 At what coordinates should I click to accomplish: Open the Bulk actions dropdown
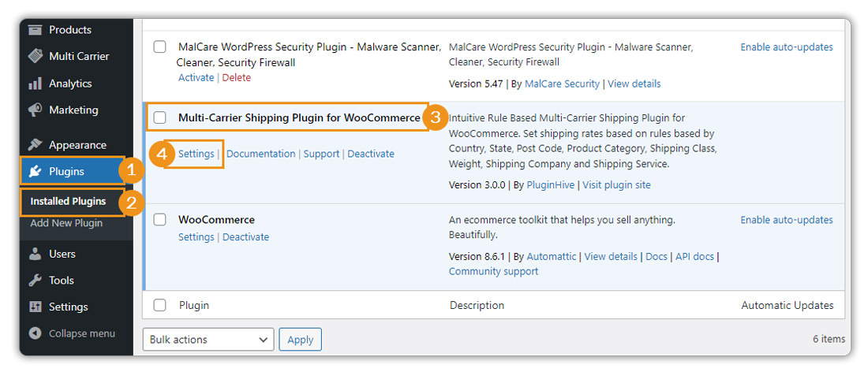tap(208, 340)
